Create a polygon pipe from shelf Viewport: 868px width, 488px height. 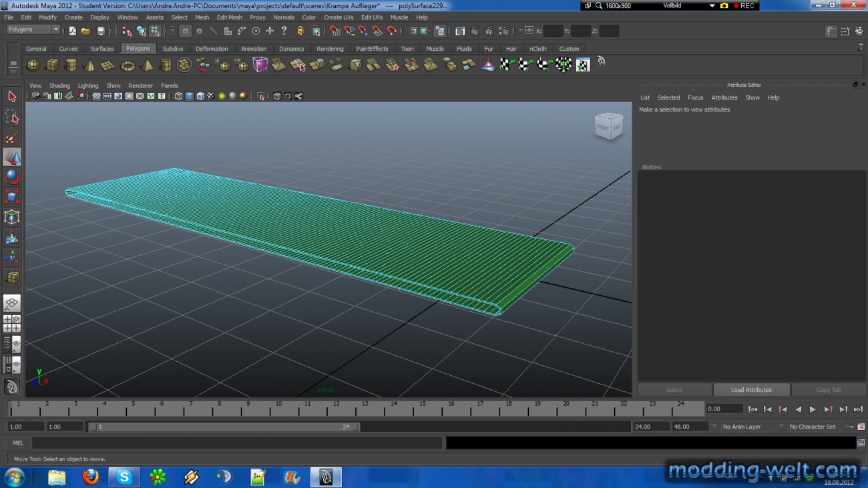[x=166, y=65]
